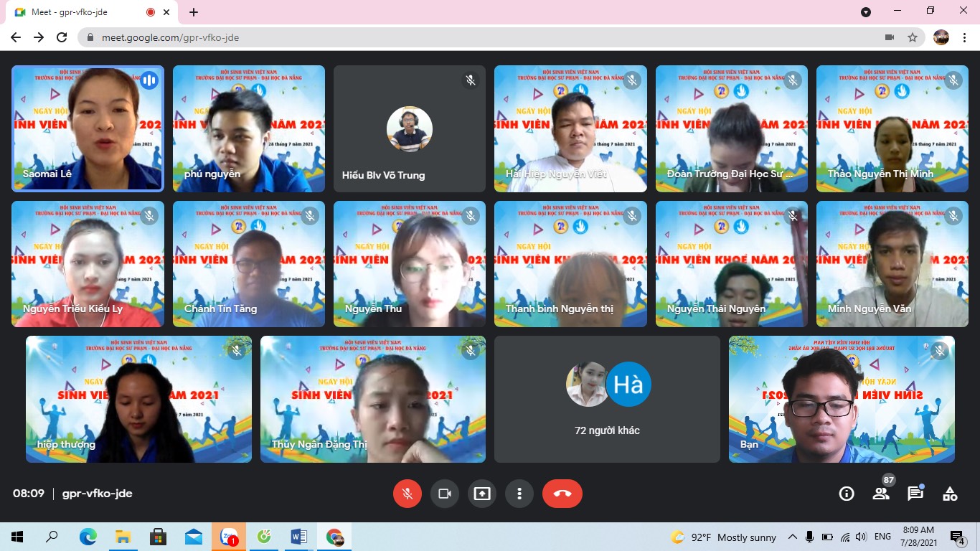980x551 pixels.
Task: Open Microsoft Word from the taskbar
Action: [299, 537]
